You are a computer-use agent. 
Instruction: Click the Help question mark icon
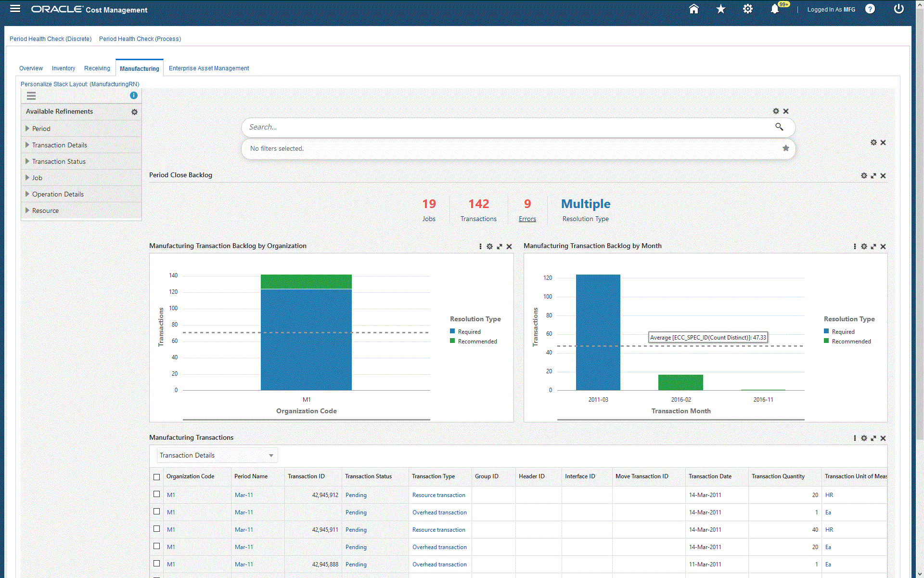pos(870,9)
